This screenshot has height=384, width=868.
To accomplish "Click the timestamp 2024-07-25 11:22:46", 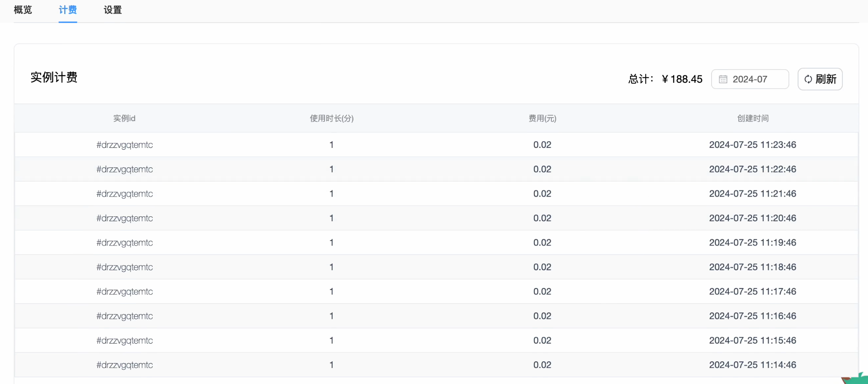I will point(752,169).
